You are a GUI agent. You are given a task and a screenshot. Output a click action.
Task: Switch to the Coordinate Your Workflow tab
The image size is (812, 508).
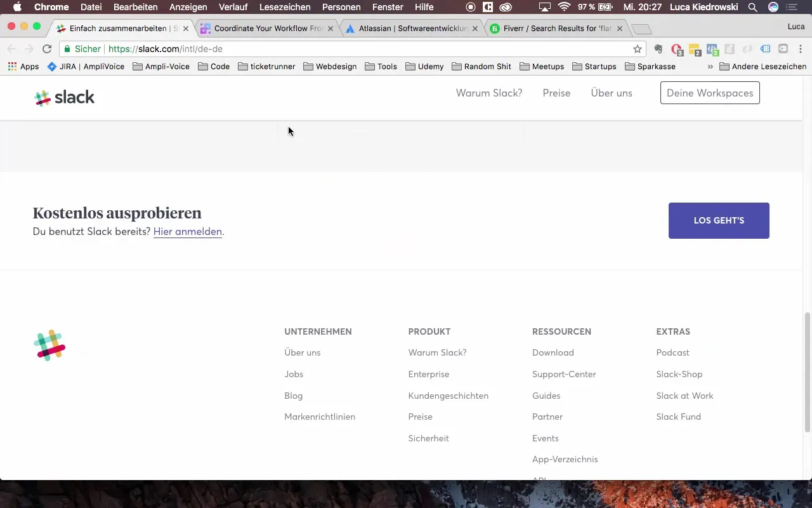(268, 29)
